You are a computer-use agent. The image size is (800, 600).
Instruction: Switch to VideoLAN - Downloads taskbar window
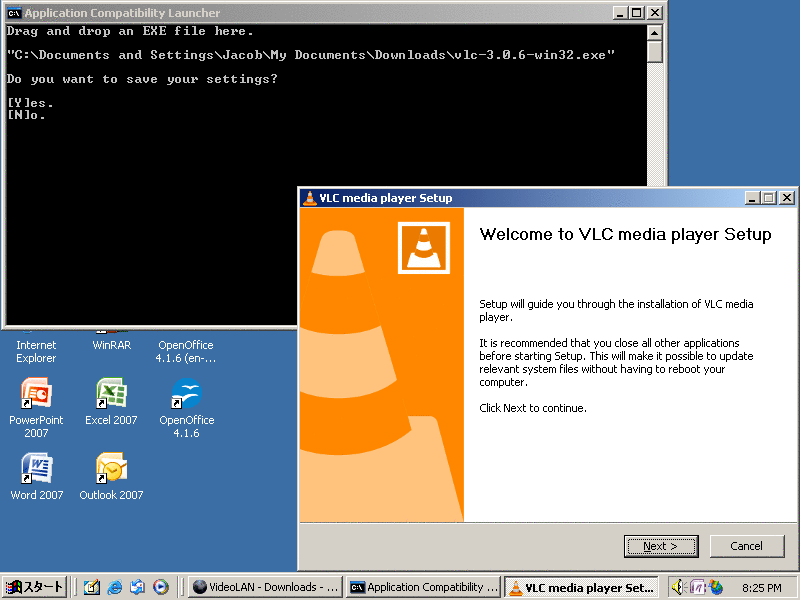point(265,588)
